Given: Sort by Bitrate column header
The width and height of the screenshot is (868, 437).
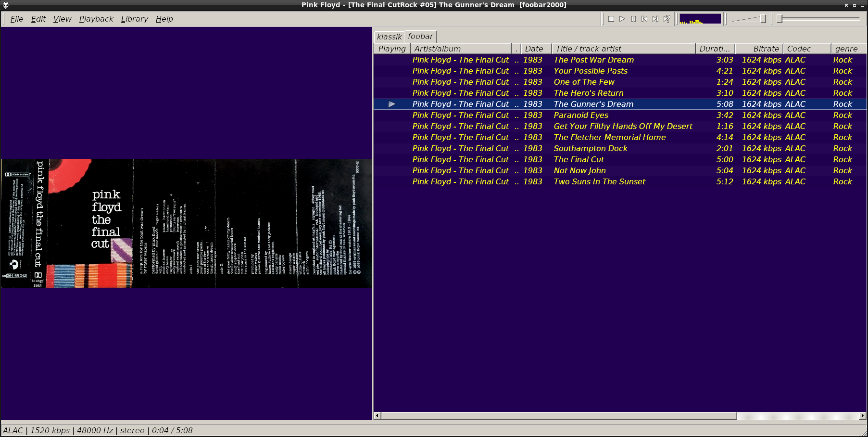Looking at the screenshot, I should [759, 49].
